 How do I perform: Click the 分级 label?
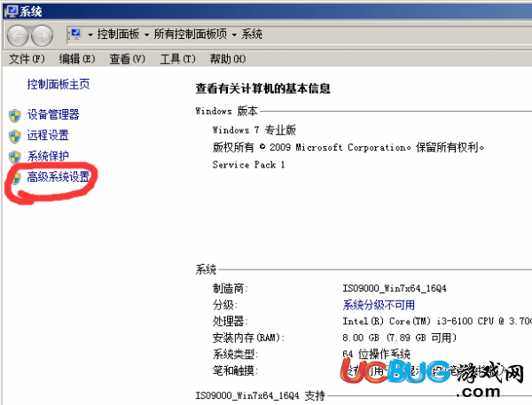[x=224, y=305]
